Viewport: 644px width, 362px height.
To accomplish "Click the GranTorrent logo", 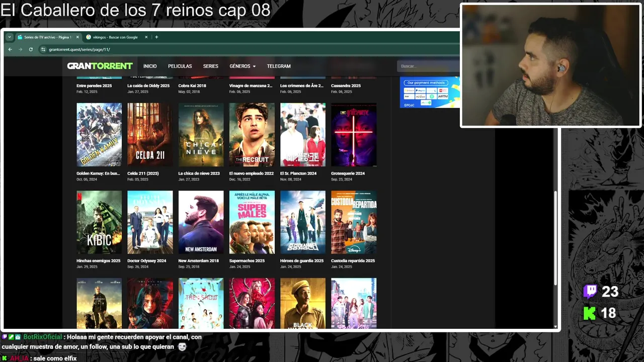I will point(100,66).
